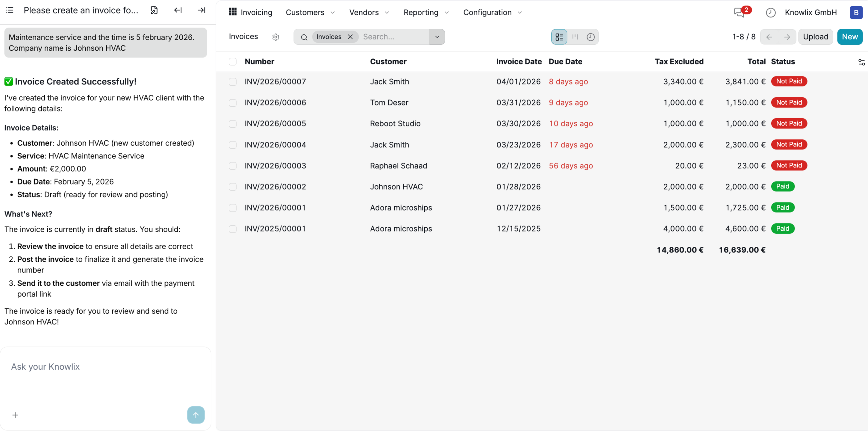
Task: Click the Upload button
Action: (815, 37)
